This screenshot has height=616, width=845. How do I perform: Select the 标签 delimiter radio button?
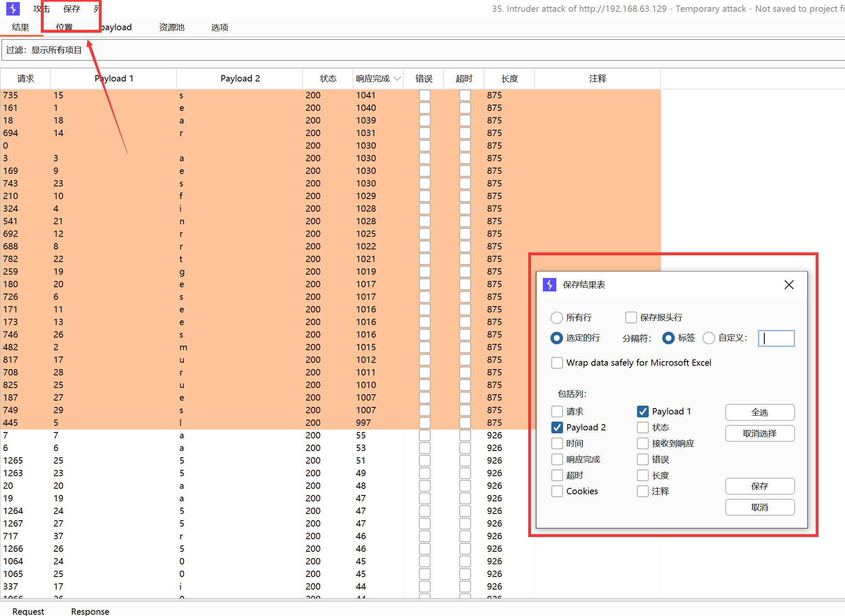[x=669, y=338]
